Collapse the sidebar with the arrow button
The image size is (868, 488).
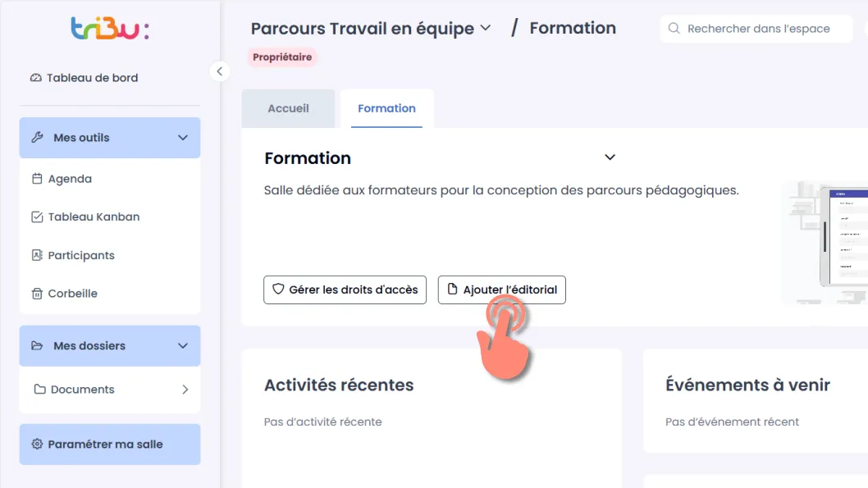coord(220,71)
